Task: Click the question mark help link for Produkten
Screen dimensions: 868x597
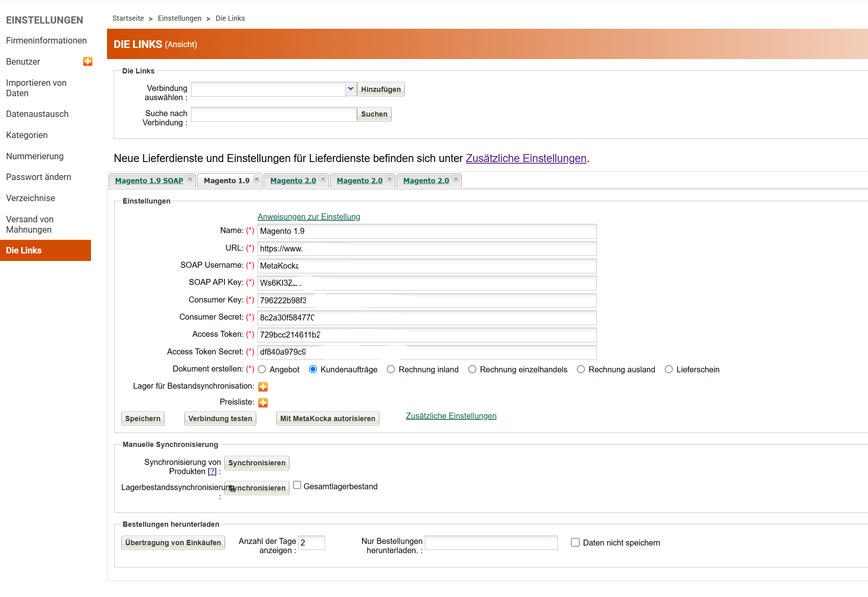Action: tap(212, 471)
